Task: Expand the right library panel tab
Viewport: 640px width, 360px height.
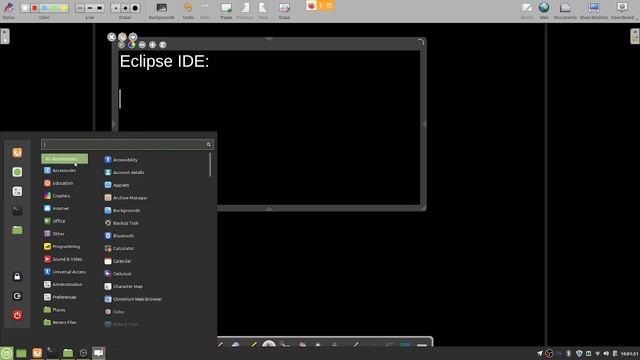Action: (x=635, y=36)
